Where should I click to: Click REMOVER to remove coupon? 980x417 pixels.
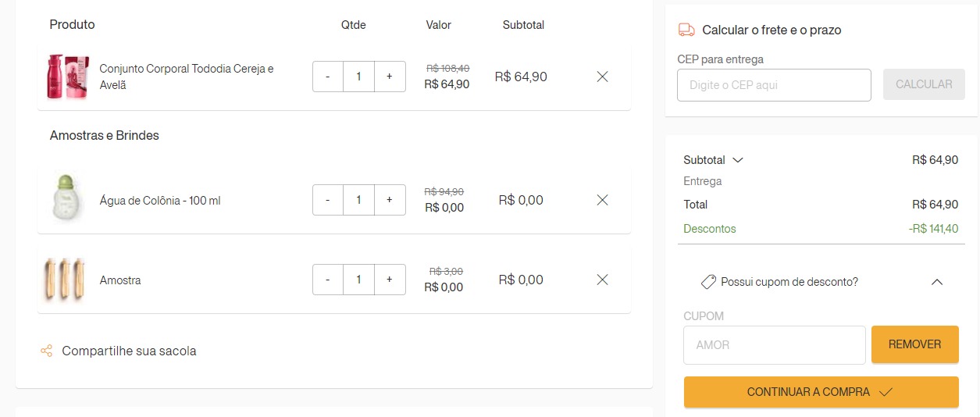pos(914,344)
